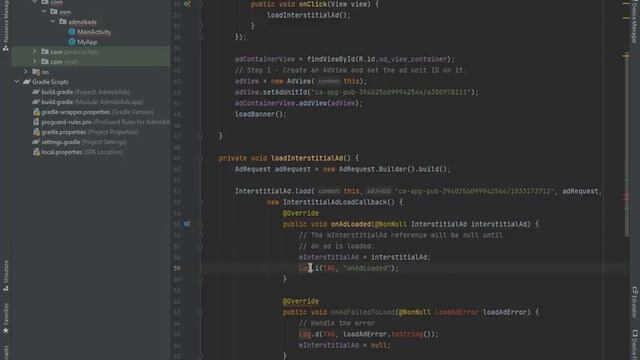Fold the onAdFailedToLoad method in gutter
640x360 pixels.
tap(200, 312)
